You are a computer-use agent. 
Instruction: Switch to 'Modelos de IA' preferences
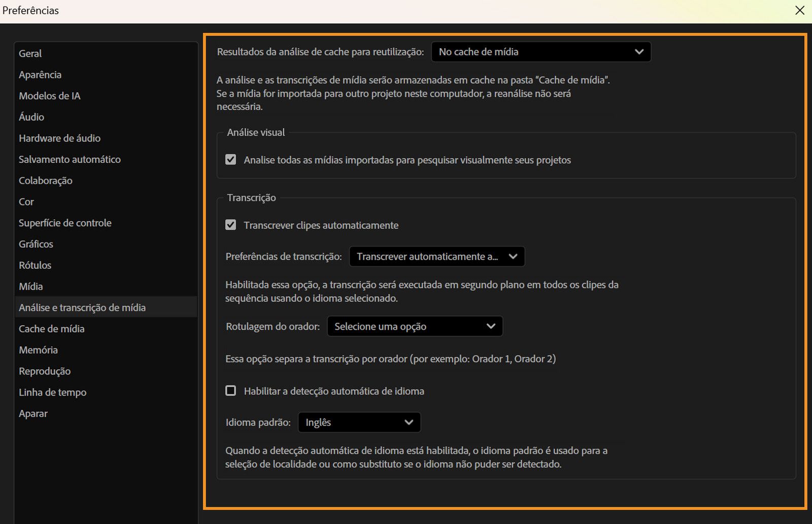pos(49,95)
